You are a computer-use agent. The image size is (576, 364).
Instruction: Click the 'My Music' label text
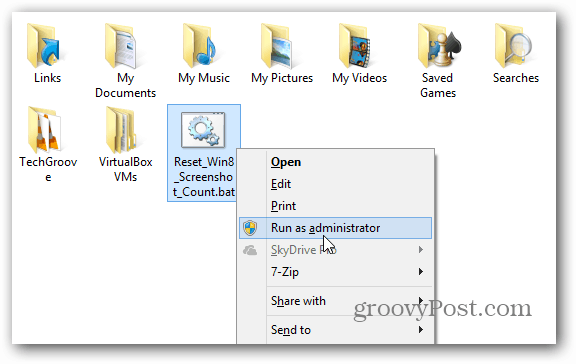click(204, 78)
